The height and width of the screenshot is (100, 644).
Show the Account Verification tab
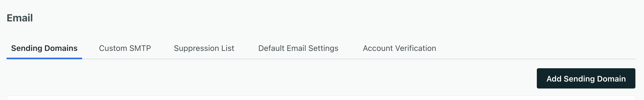tap(399, 48)
